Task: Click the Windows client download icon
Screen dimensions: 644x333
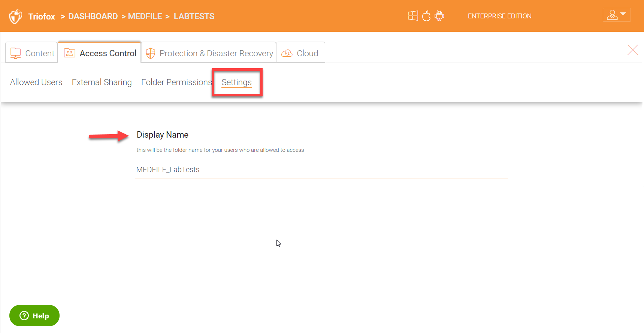Action: click(413, 16)
